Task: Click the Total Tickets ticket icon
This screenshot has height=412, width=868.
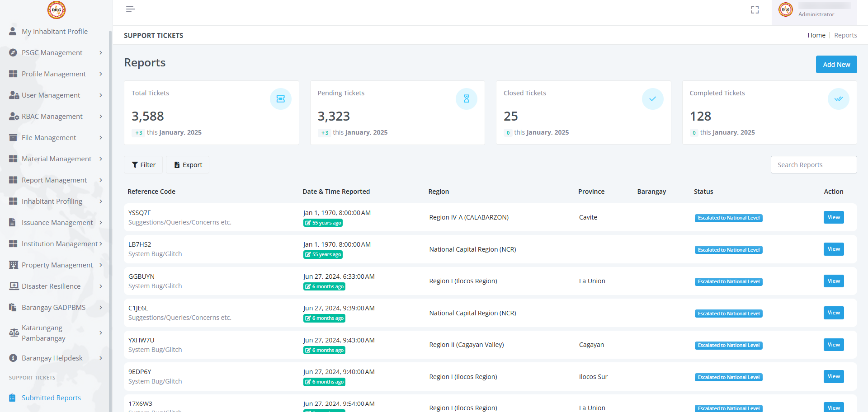Action: [281, 99]
